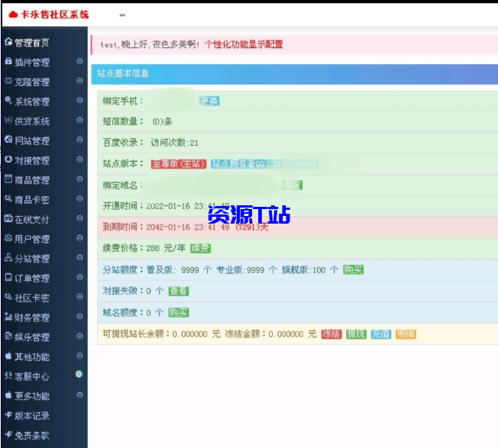Click the 访问次数:21 text
Screen dimensions: 498x448
pyautogui.click(x=174, y=143)
